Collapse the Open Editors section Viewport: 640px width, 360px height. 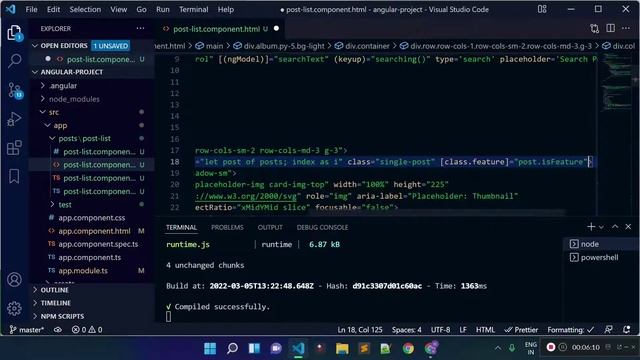point(35,46)
